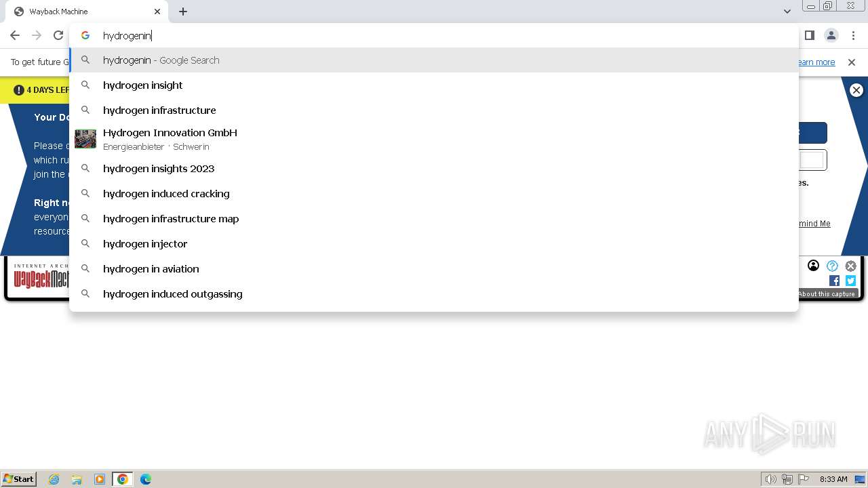Close the Wayback Machine tab

(157, 12)
